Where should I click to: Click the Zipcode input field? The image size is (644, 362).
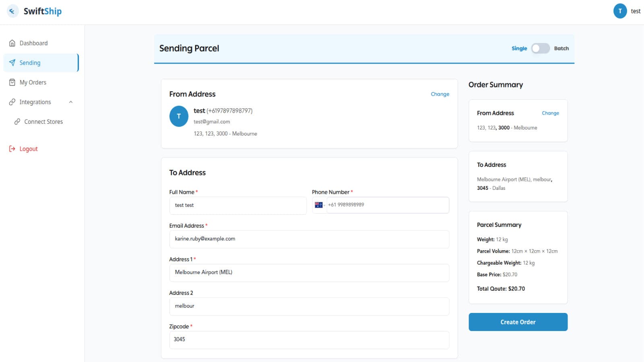pyautogui.click(x=309, y=340)
